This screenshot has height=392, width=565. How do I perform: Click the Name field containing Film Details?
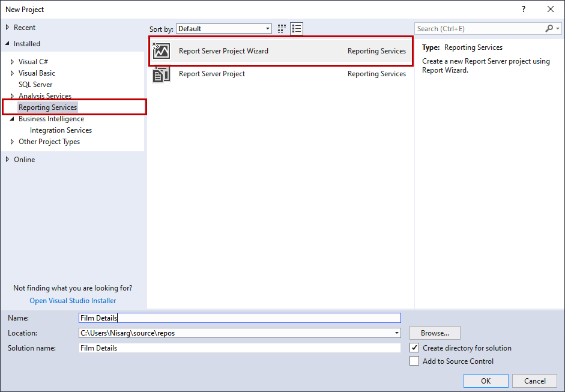coord(240,318)
